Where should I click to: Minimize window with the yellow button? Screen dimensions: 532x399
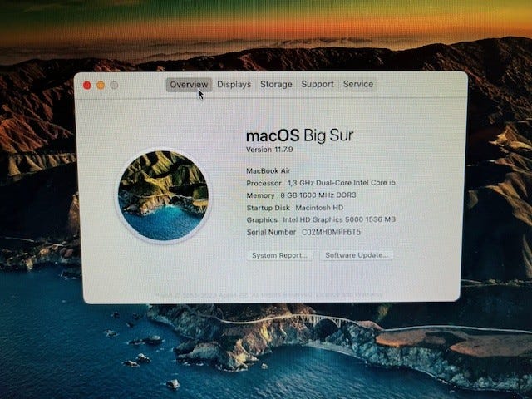[x=101, y=86]
